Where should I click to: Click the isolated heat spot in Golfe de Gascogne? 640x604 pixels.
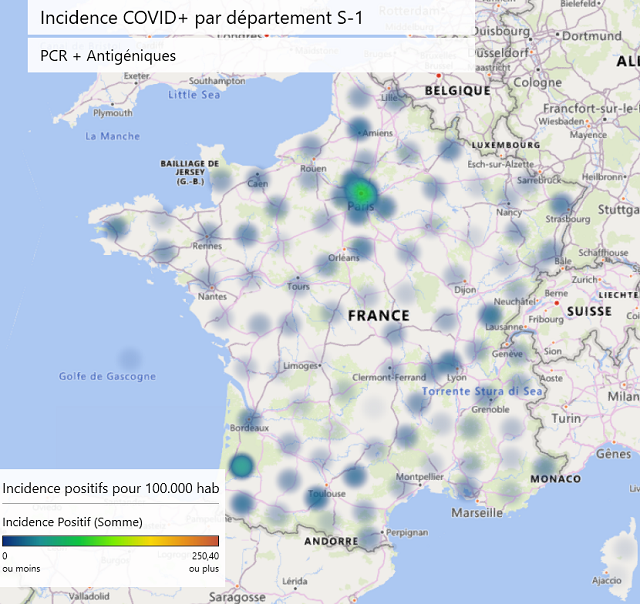point(129,358)
